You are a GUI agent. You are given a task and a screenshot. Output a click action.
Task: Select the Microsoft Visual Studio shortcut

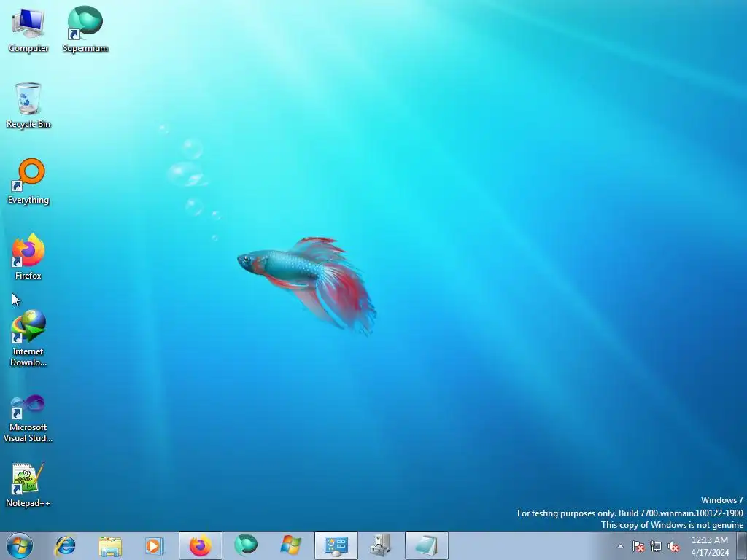click(28, 419)
